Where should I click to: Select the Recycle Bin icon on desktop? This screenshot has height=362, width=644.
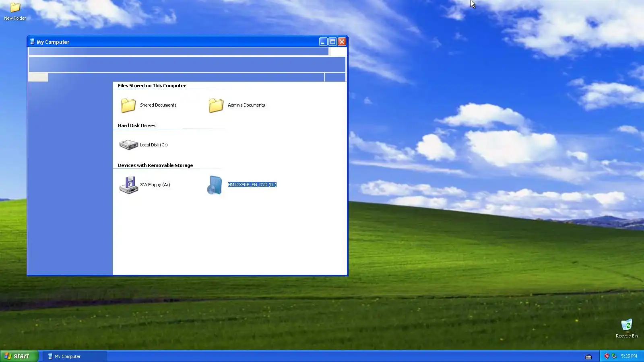(627, 325)
